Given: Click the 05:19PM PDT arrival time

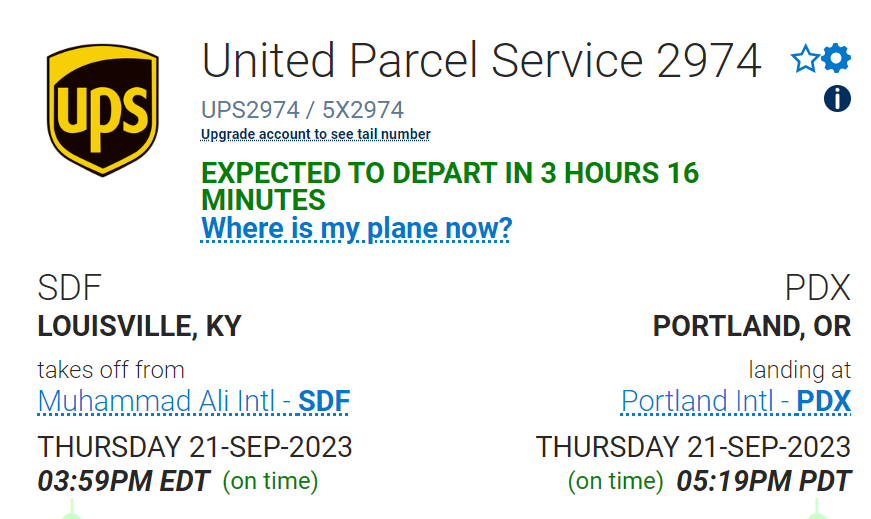Looking at the screenshot, I should [763, 481].
